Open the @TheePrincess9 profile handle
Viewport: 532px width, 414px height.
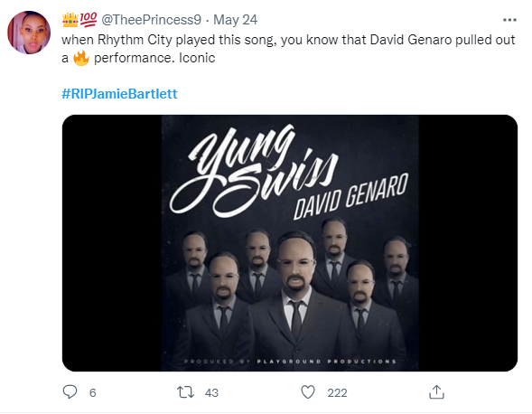coord(151,20)
